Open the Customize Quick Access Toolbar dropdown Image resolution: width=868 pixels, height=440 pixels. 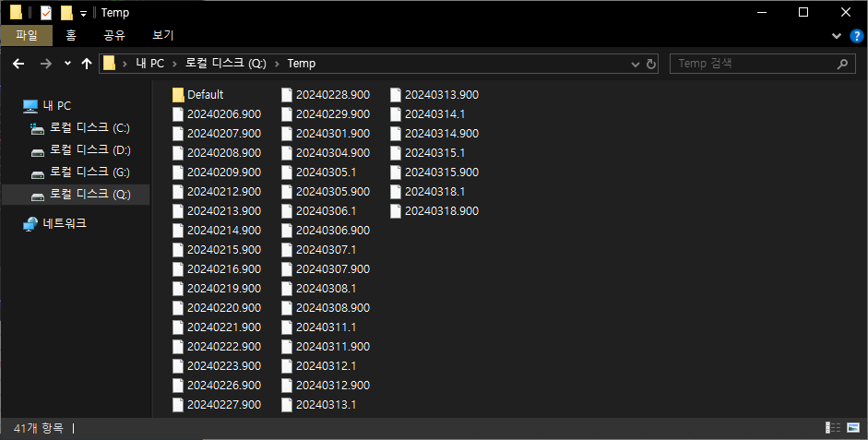coord(83,13)
